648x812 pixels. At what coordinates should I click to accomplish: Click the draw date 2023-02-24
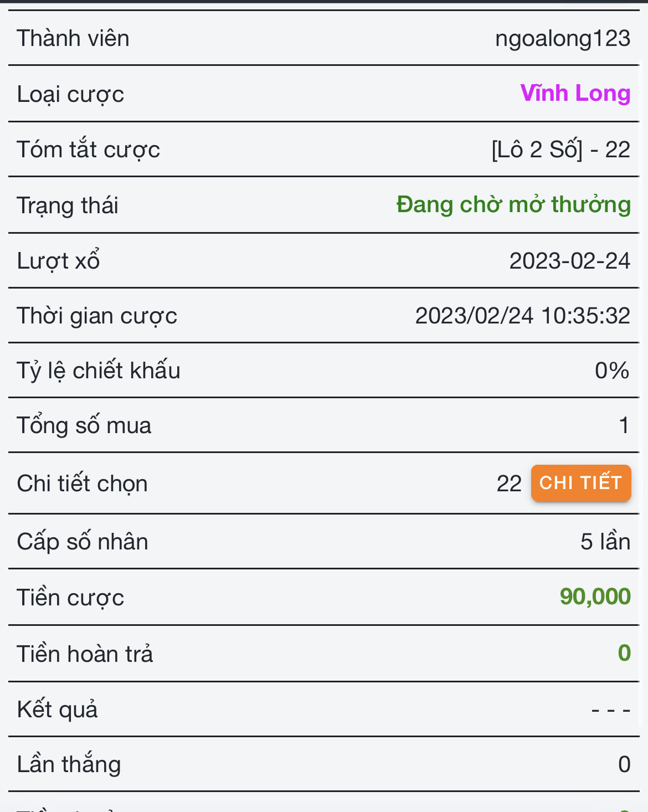[569, 261]
